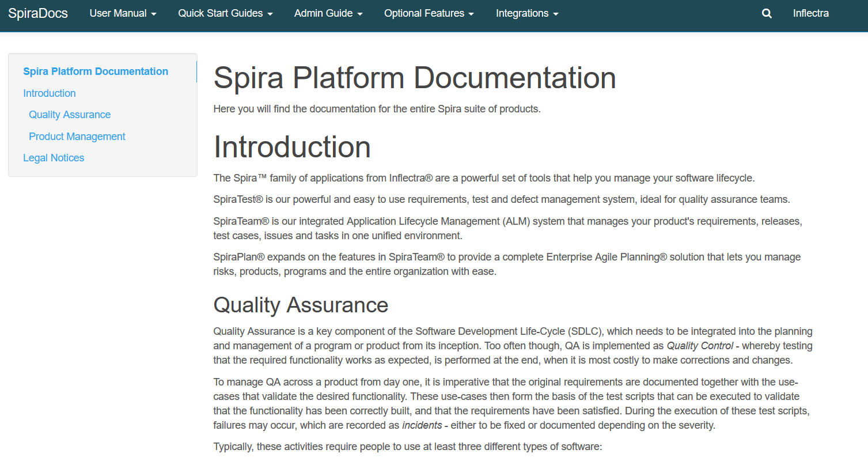868x461 pixels.
Task: Select Spira Platform Documentation in the sidebar
Action: pos(96,71)
